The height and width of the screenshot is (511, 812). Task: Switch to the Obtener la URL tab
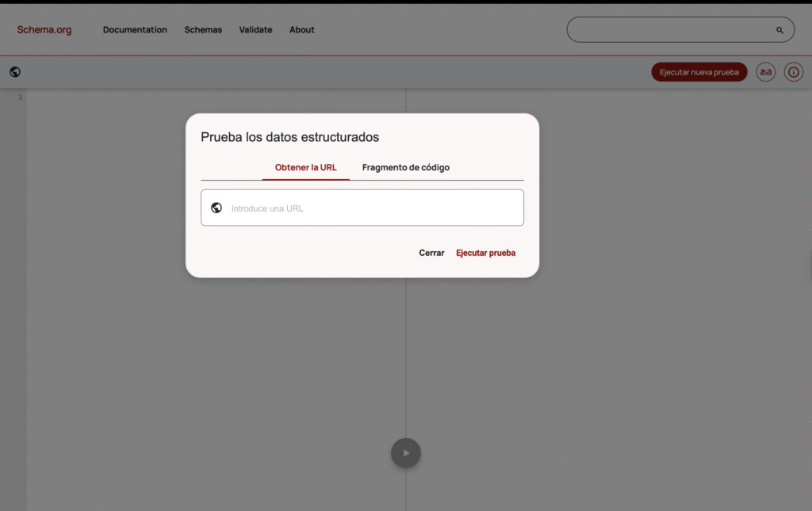[x=305, y=168]
